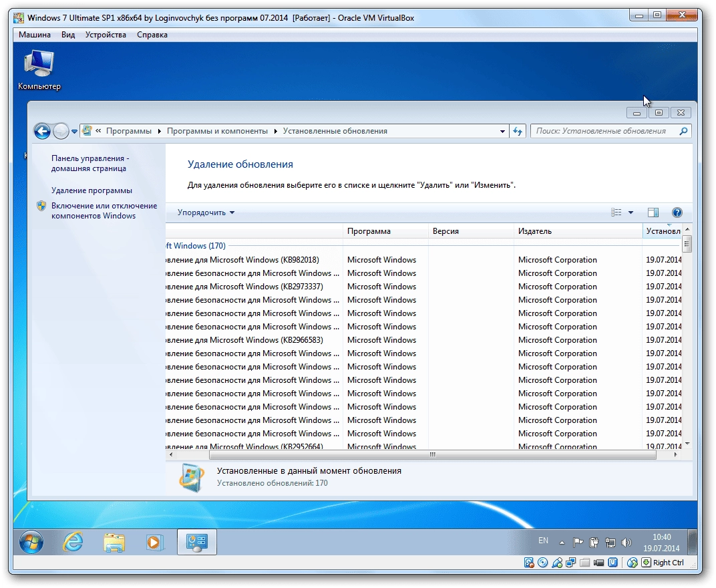Click the VirtualBox mouse integration status icon
The width and height of the screenshot is (716, 588).
(633, 563)
